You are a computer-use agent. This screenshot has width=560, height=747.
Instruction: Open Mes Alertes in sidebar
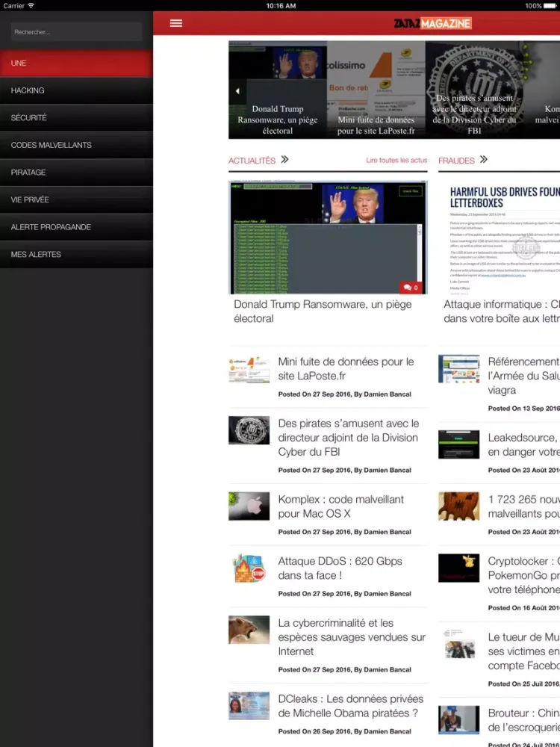point(76,255)
